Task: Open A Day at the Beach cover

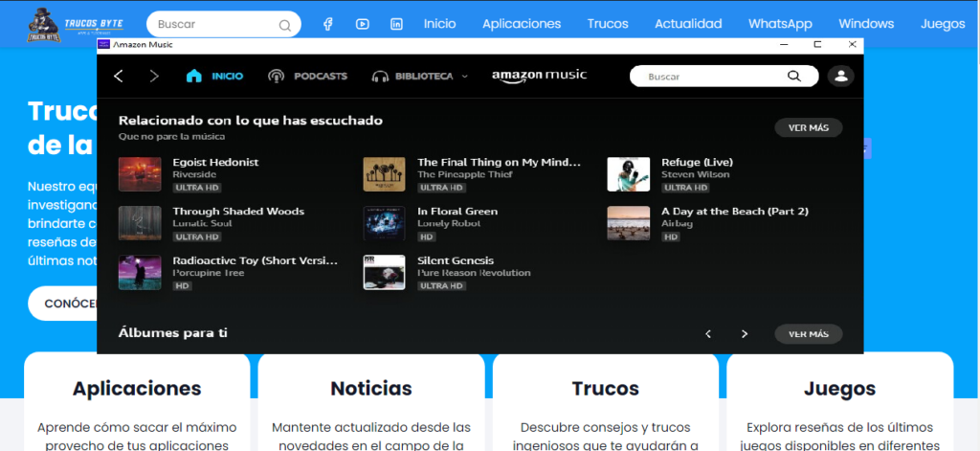Action: coord(629,223)
